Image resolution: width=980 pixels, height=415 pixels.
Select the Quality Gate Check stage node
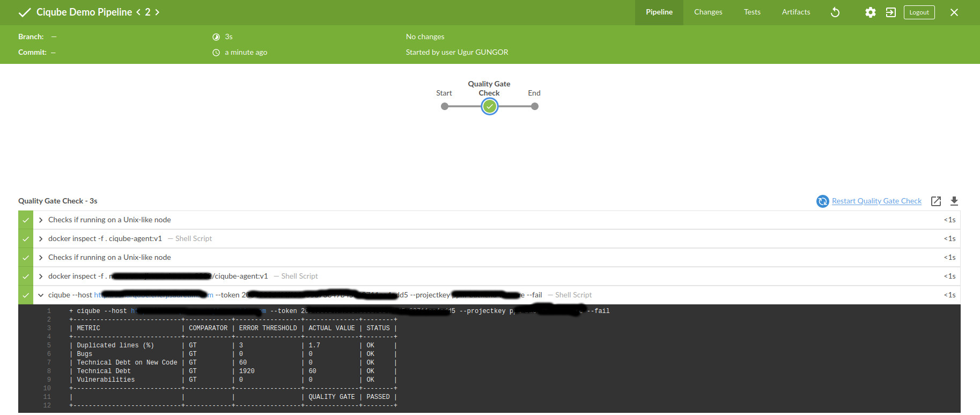pos(489,106)
